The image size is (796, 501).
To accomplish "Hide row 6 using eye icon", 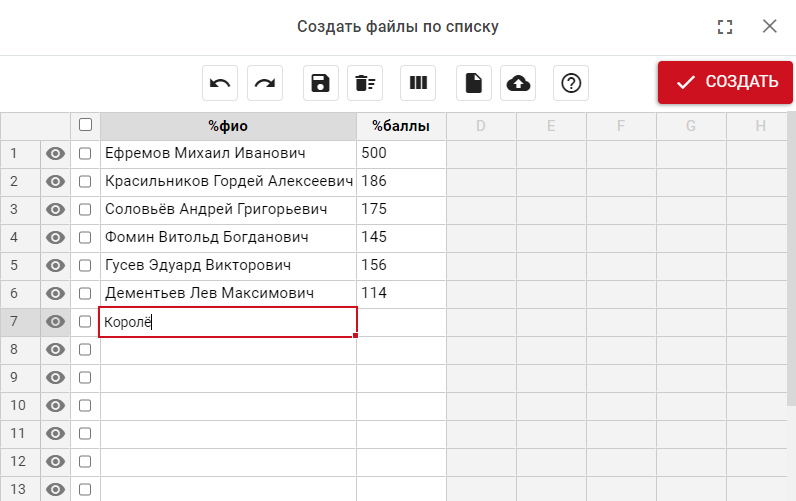I will [56, 294].
